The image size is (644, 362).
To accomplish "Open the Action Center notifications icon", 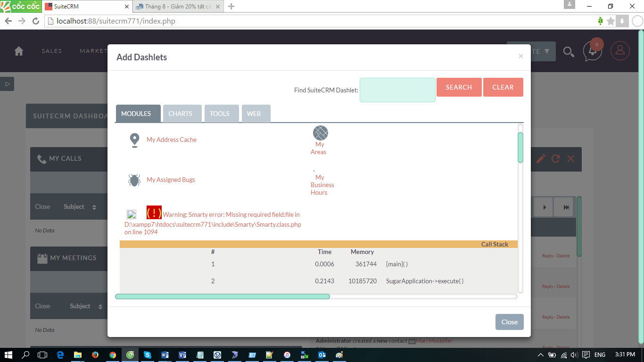I will 586,355.
